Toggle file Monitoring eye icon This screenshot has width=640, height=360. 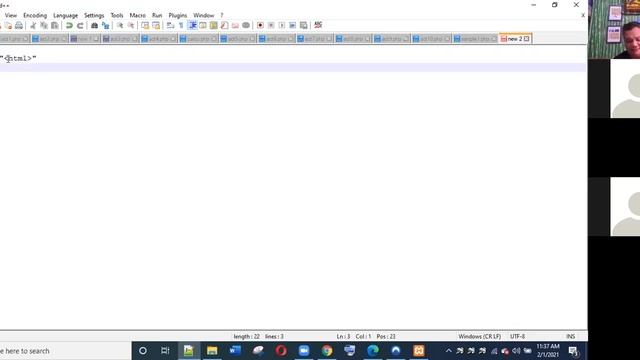point(246,25)
